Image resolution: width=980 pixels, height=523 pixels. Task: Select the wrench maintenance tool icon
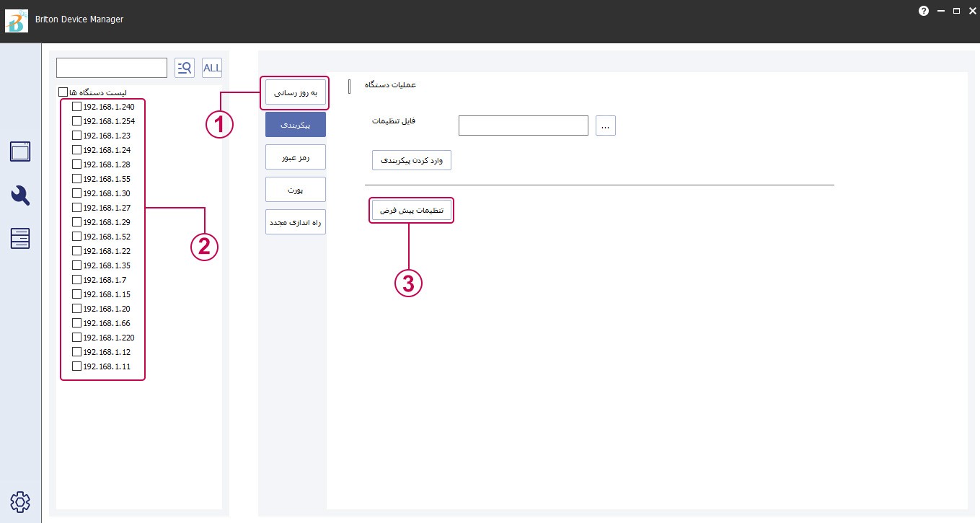pos(20,195)
